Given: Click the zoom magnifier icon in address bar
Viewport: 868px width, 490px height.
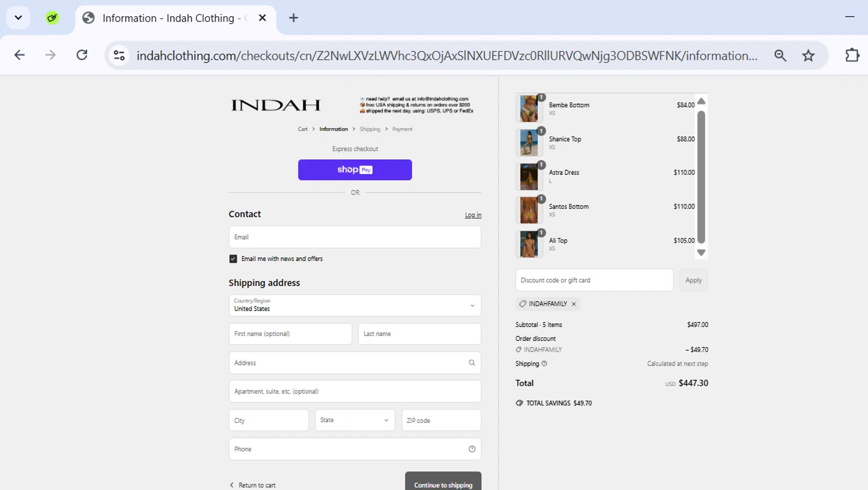Looking at the screenshot, I should coord(780,55).
